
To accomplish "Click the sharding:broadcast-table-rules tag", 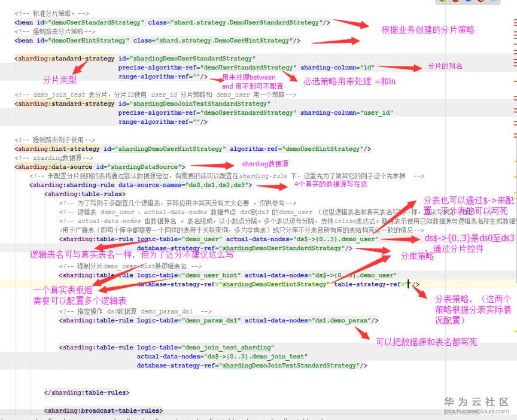I will [x=104, y=411].
